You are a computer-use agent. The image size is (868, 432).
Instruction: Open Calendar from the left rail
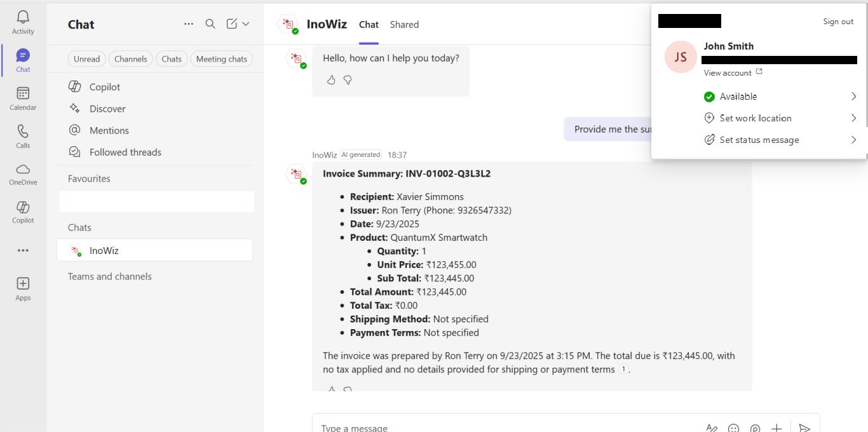tap(23, 98)
